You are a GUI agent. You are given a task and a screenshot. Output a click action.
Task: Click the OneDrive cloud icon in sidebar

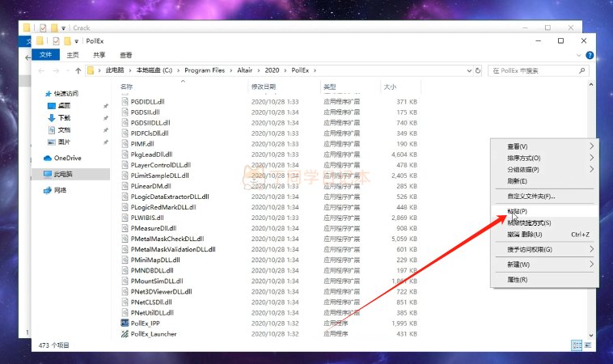[x=48, y=158]
